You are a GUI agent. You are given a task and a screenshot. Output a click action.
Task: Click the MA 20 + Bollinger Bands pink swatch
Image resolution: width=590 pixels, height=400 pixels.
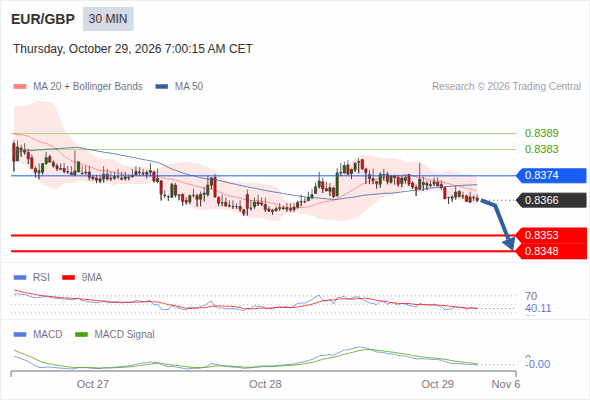(20, 87)
